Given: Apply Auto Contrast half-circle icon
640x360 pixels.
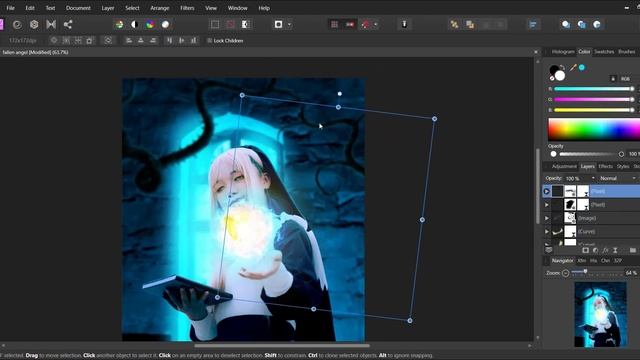Looking at the screenshot, I should [134, 24].
